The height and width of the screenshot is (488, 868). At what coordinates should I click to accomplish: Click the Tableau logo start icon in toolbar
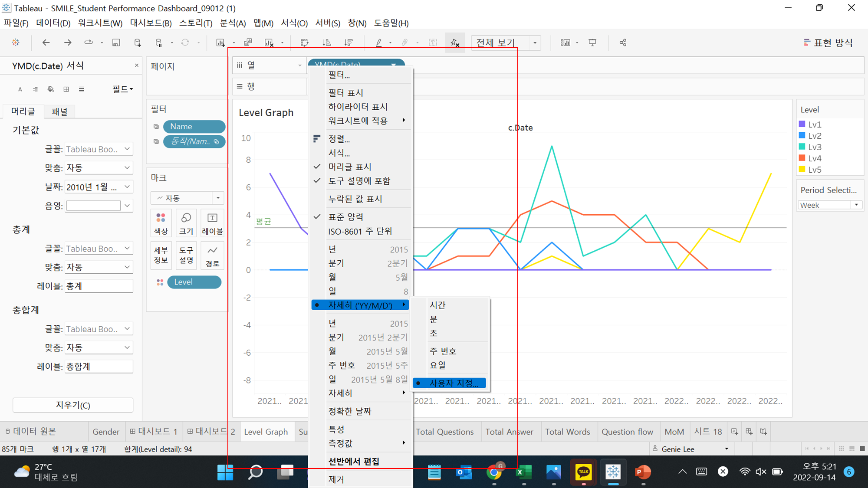pyautogui.click(x=16, y=43)
